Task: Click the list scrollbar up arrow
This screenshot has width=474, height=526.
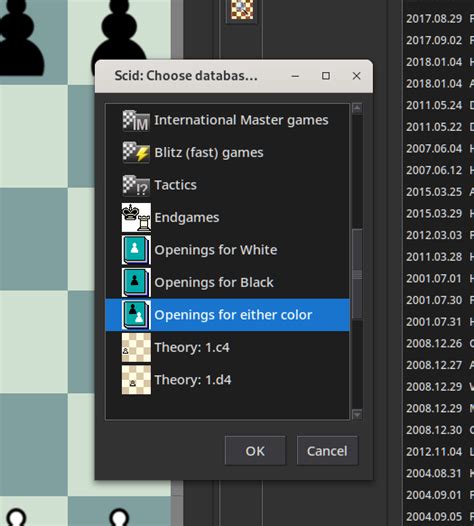Action: point(357,108)
